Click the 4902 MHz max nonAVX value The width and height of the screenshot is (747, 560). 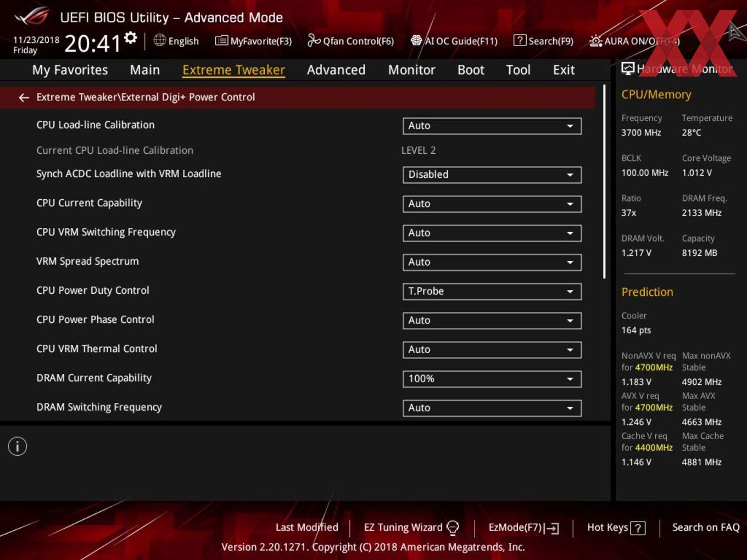pos(701,382)
